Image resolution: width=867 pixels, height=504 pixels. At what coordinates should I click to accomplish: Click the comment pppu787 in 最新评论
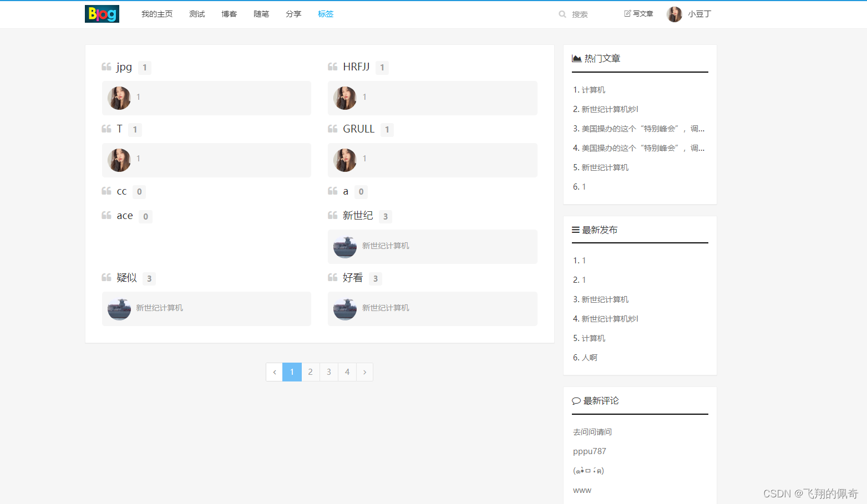tap(589, 451)
